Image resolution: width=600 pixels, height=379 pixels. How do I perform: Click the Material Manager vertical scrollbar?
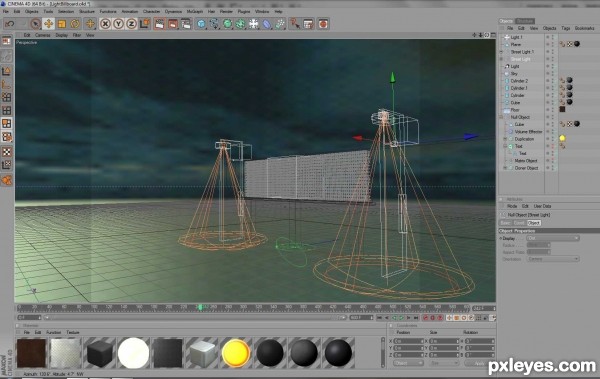[383, 353]
